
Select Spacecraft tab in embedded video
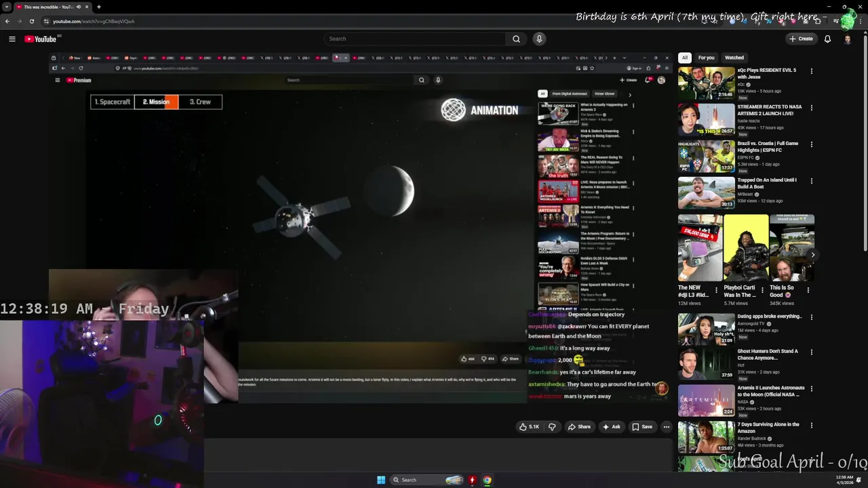pos(113,102)
